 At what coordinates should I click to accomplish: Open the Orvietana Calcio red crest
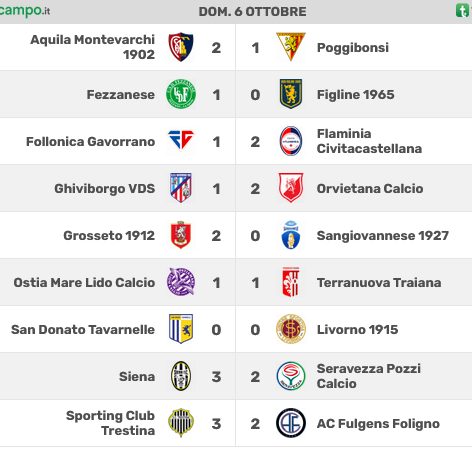(x=291, y=188)
